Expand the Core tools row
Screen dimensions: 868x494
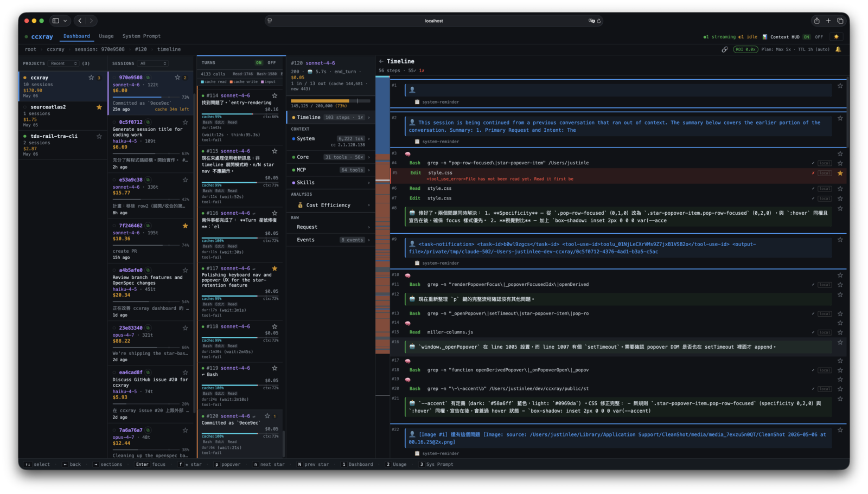click(x=331, y=157)
